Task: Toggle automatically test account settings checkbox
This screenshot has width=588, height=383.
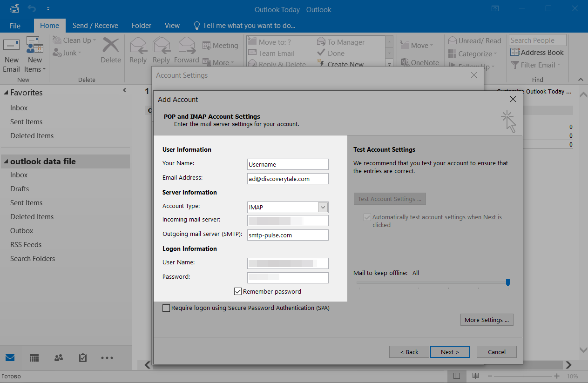Action: 367,217
